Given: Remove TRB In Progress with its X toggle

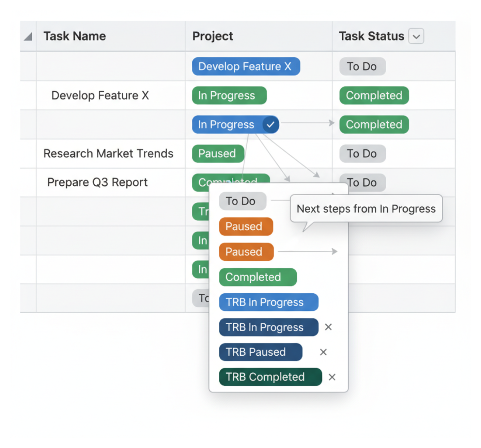Looking at the screenshot, I should coord(328,327).
